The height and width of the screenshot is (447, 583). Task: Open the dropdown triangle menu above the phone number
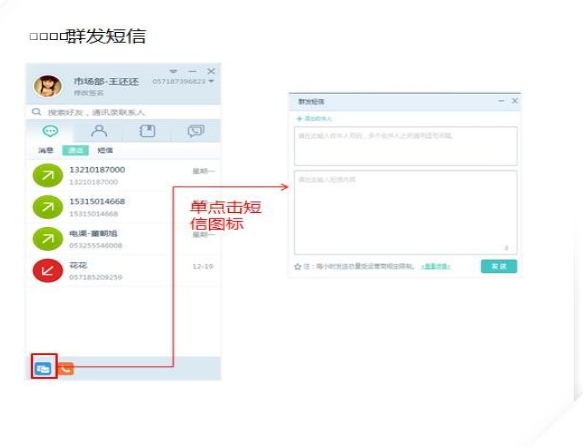pos(173,71)
